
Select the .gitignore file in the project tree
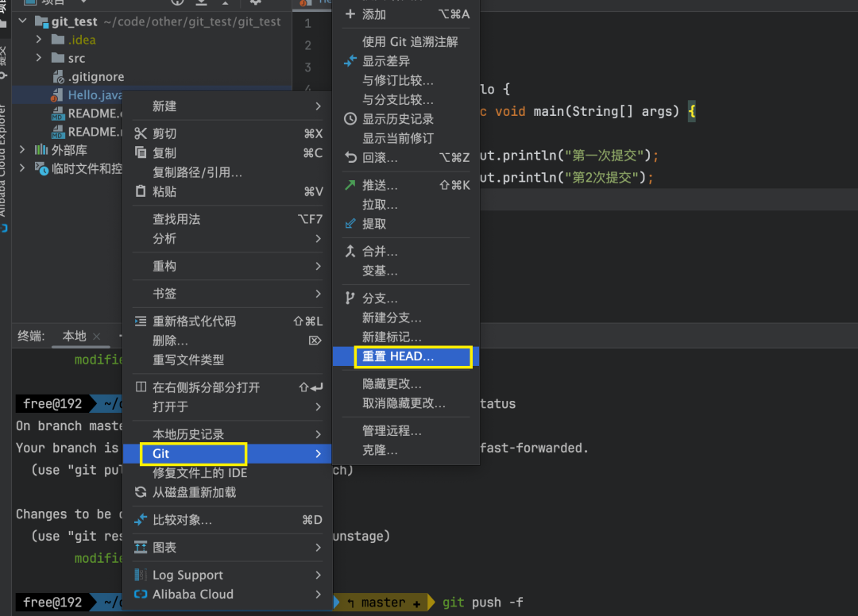tap(95, 77)
